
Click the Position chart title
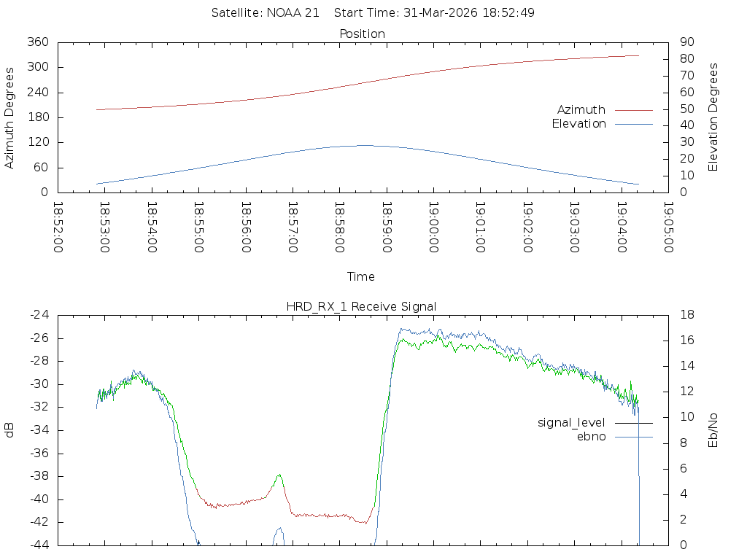[363, 34]
